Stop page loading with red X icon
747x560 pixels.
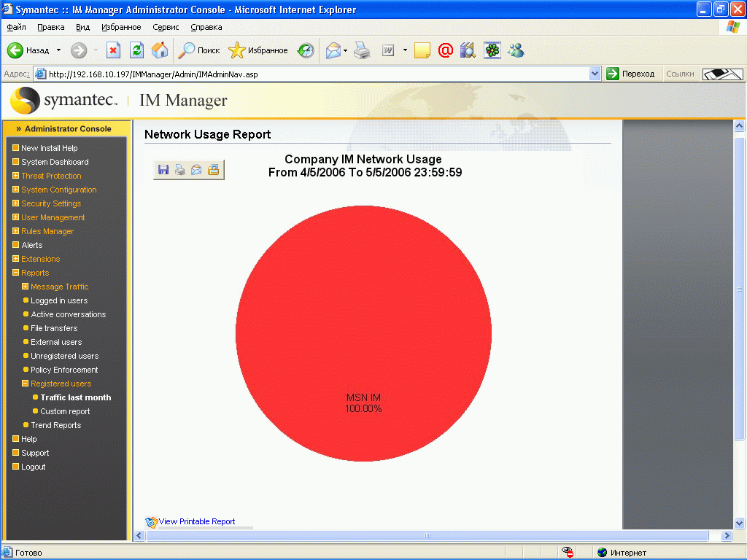pyautogui.click(x=113, y=50)
